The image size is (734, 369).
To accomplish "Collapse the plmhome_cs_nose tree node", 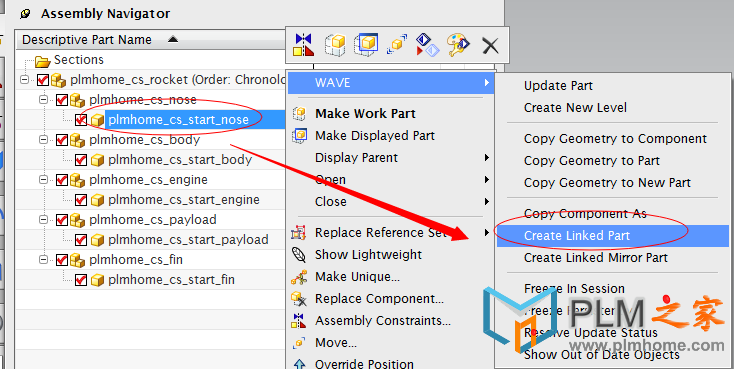I will tap(44, 100).
